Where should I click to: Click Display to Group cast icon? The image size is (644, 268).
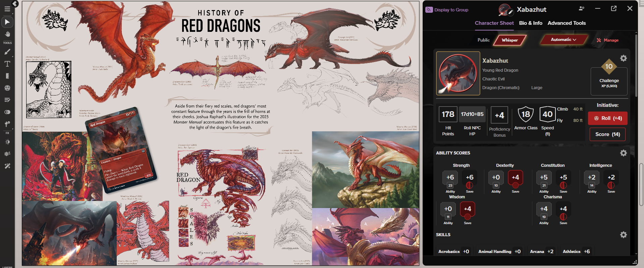[x=429, y=10]
